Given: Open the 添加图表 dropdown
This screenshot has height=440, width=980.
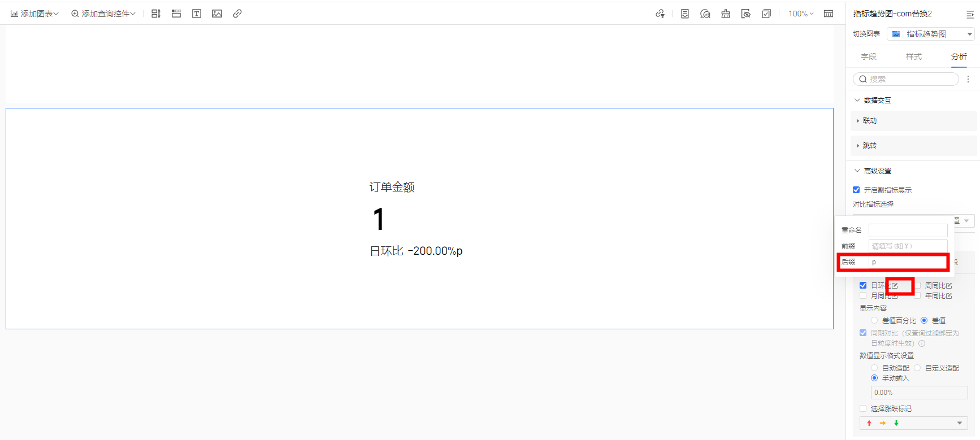Looking at the screenshot, I should [x=34, y=14].
